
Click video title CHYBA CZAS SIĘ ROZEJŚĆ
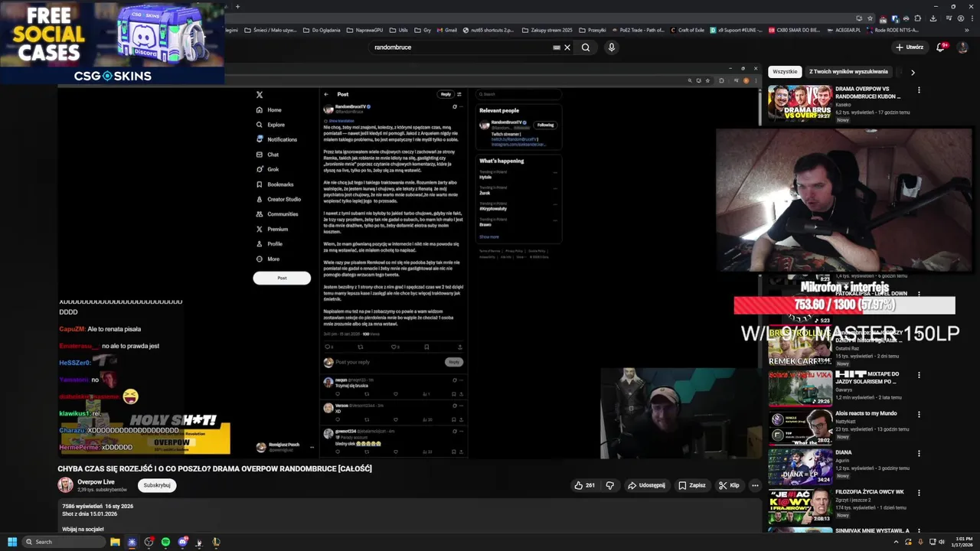click(214, 468)
